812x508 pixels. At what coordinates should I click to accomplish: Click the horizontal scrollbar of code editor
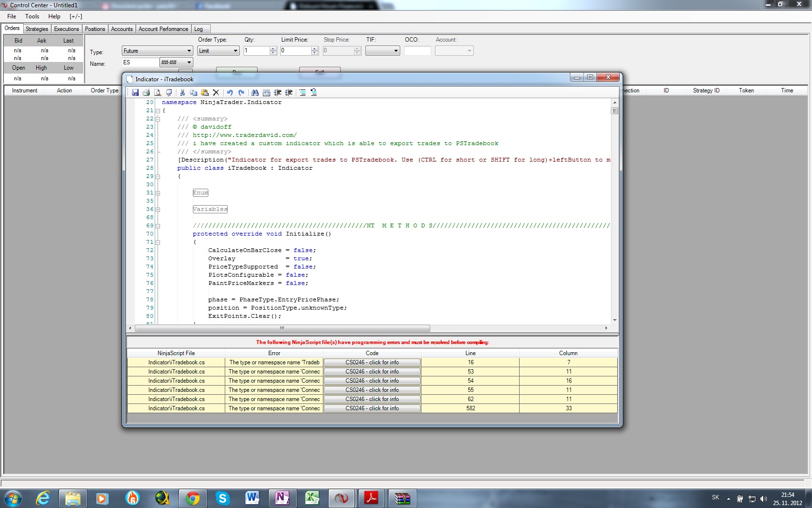282,328
